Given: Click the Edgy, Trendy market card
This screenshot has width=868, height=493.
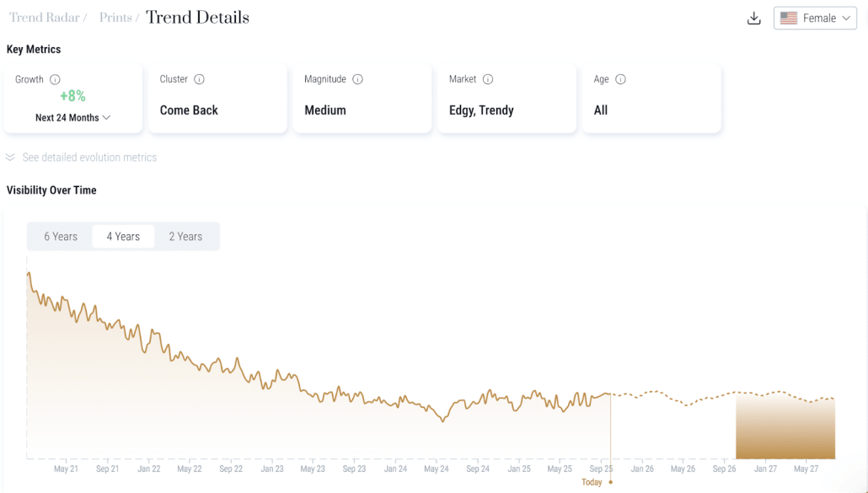Looking at the screenshot, I should [506, 98].
